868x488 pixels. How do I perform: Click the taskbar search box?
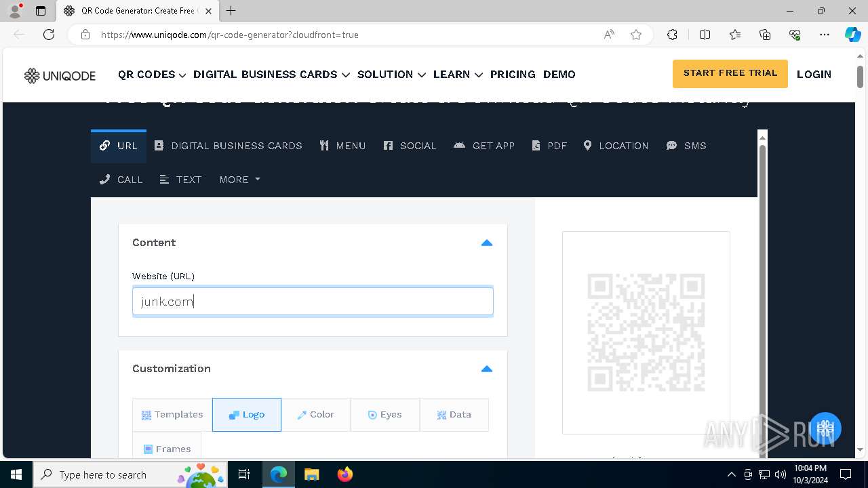tap(130, 474)
